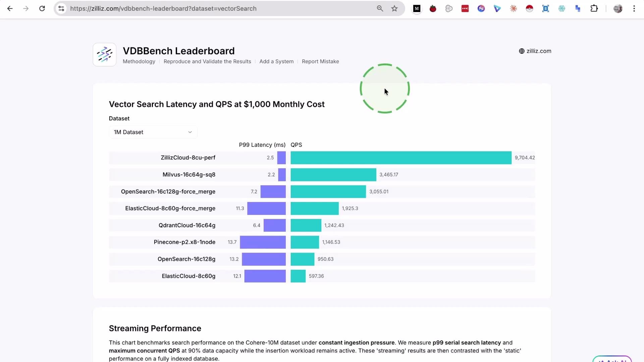The image size is (644, 362).
Task: Click the 1,242.43 QPS value
Action: point(334,226)
